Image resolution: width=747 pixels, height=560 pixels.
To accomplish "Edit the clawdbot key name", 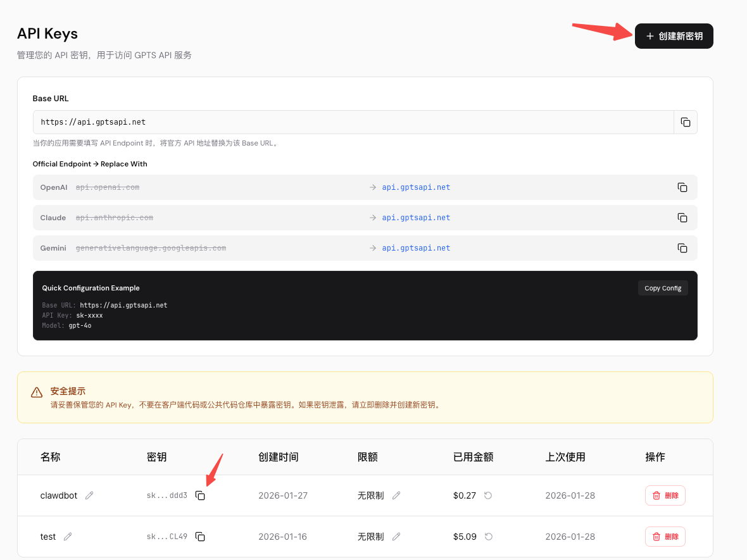I will click(89, 495).
